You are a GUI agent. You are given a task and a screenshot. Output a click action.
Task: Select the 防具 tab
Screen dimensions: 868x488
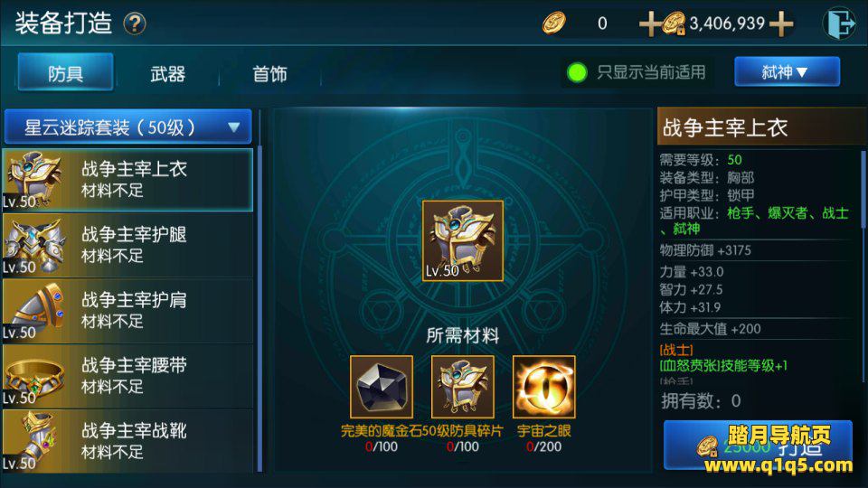click(65, 72)
